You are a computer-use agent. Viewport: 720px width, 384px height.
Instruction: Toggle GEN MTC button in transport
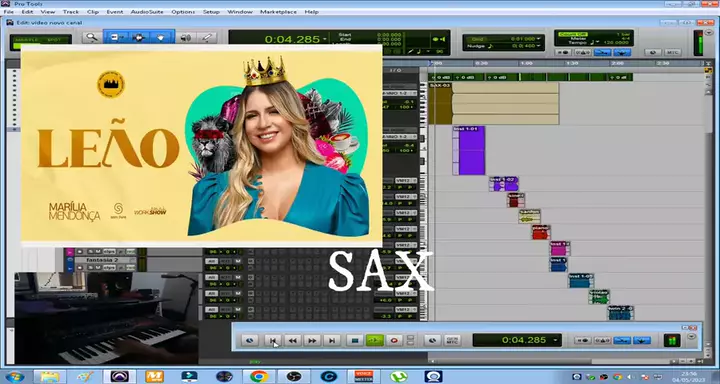[x=452, y=340]
